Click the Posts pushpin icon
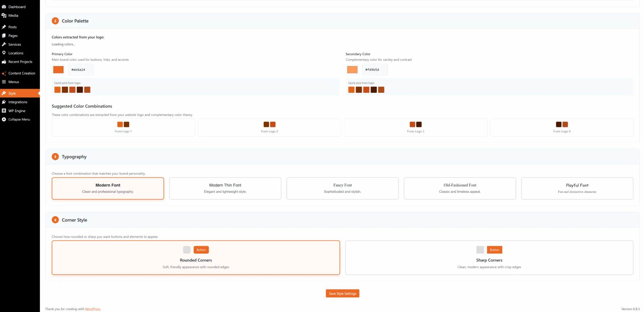Screen dimensions: 644x312 [4, 27]
